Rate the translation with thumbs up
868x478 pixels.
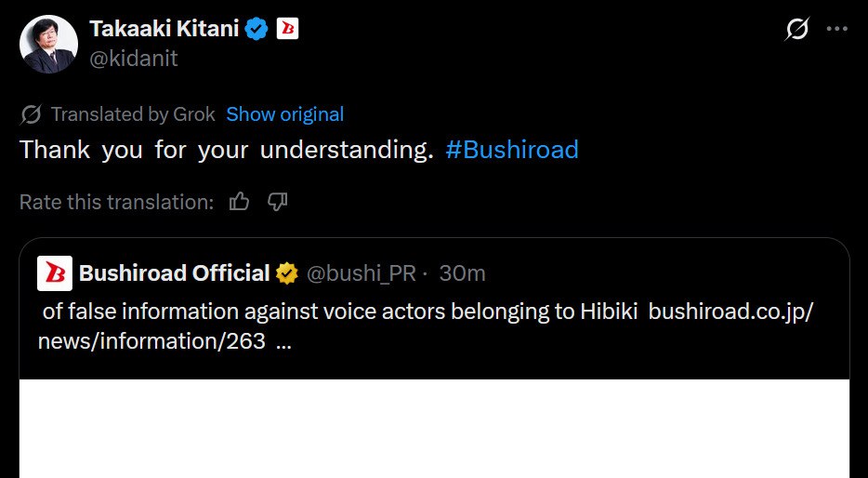(x=239, y=202)
